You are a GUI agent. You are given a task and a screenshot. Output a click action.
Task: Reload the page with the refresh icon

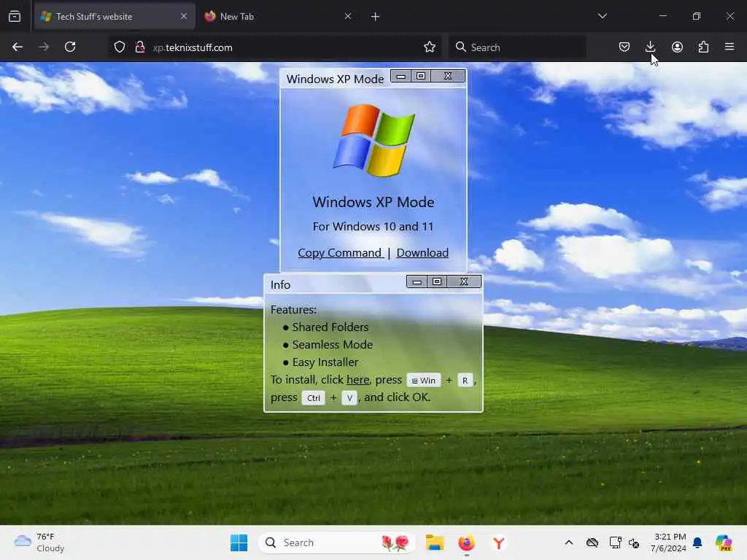(70, 47)
